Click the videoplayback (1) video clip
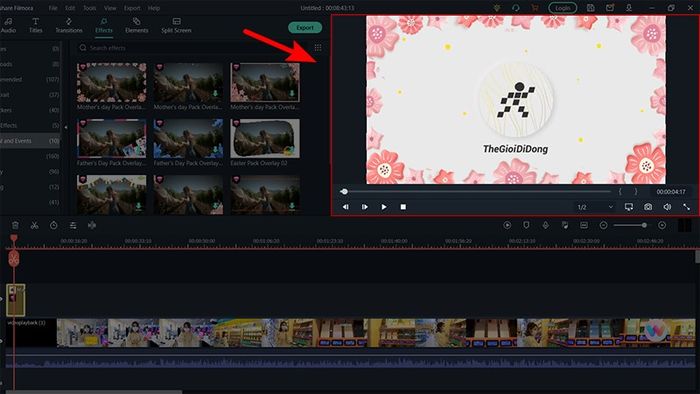The height and width of the screenshot is (394, 700). [350, 333]
